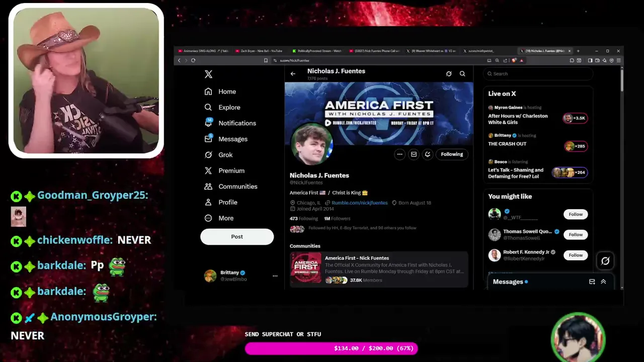Click Brave shields icon in address bar
The width and height of the screenshot is (644, 362).
[514, 60]
